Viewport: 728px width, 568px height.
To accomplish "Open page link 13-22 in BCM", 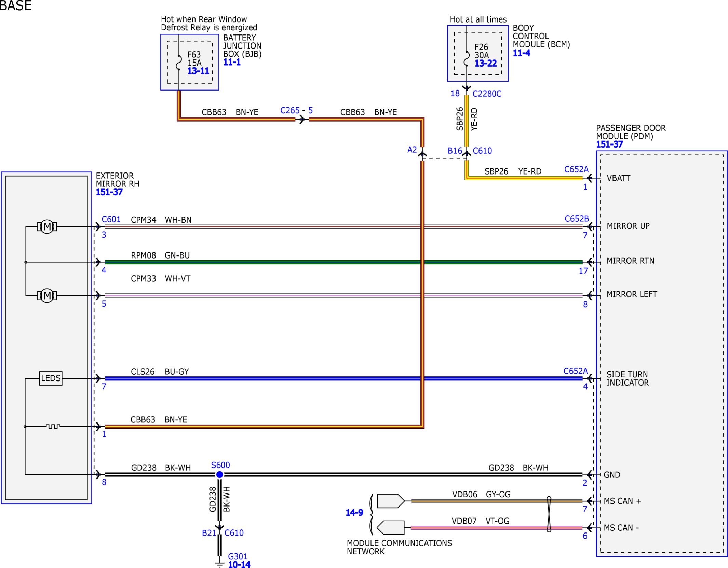I will tap(486, 63).
